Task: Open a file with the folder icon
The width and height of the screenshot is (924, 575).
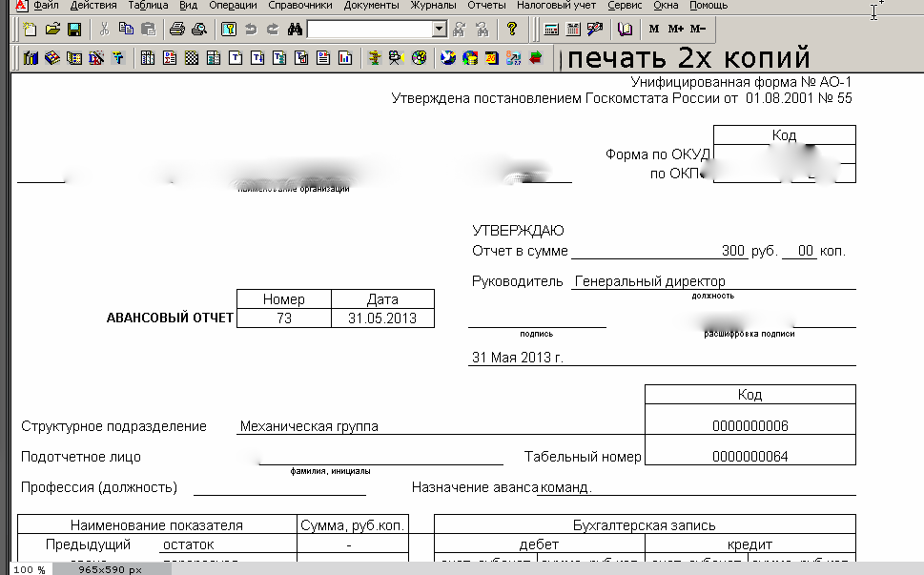Action: pos(52,30)
